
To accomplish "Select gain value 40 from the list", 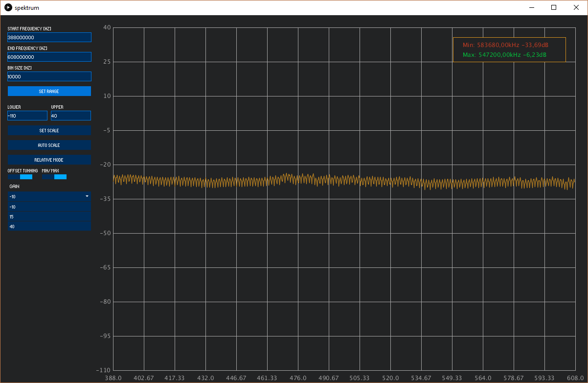I will coord(49,226).
